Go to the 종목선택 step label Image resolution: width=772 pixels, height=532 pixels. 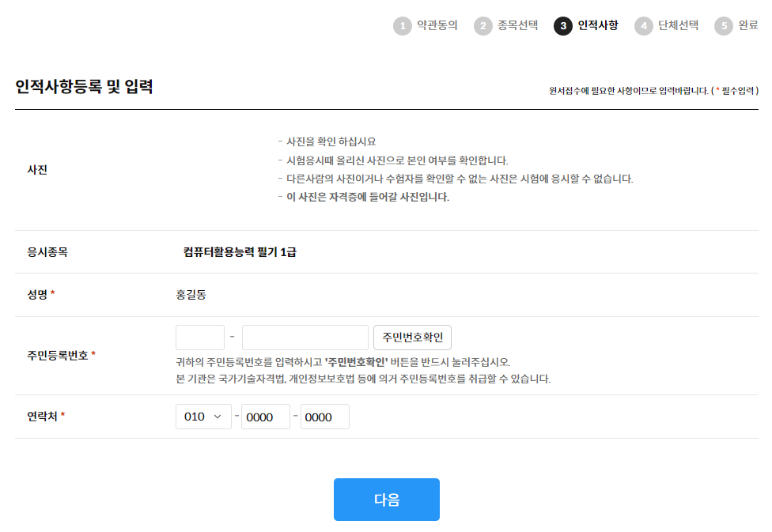518,25
